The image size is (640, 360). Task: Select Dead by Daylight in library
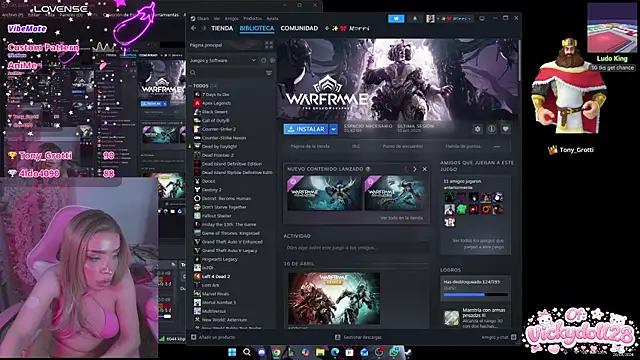pos(219,147)
